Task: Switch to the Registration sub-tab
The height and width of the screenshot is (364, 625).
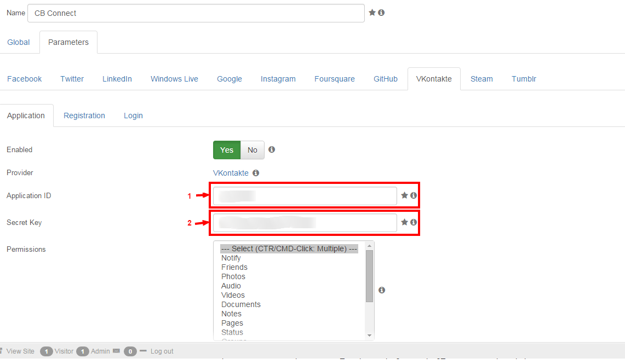Action: [84, 115]
